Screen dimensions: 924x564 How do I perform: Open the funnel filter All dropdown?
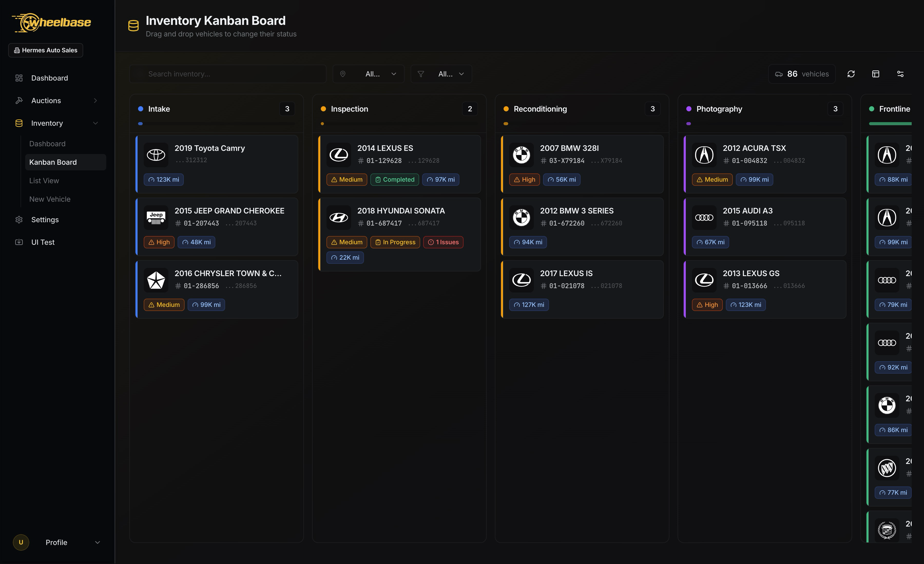[441, 74]
